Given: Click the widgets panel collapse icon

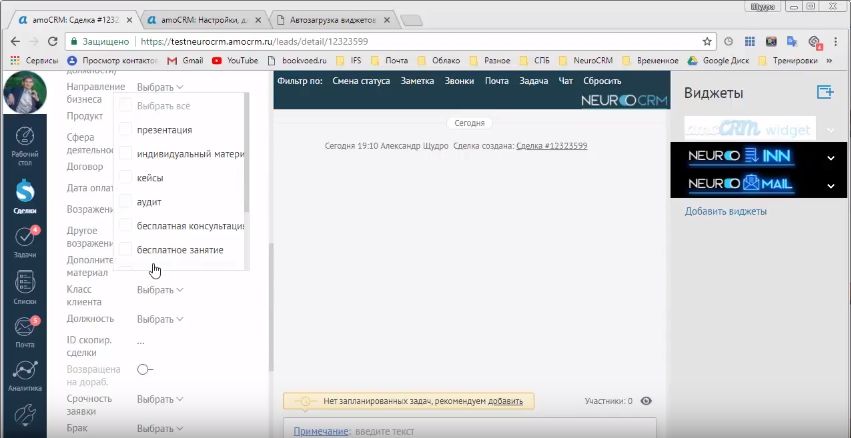Looking at the screenshot, I should tap(825, 93).
